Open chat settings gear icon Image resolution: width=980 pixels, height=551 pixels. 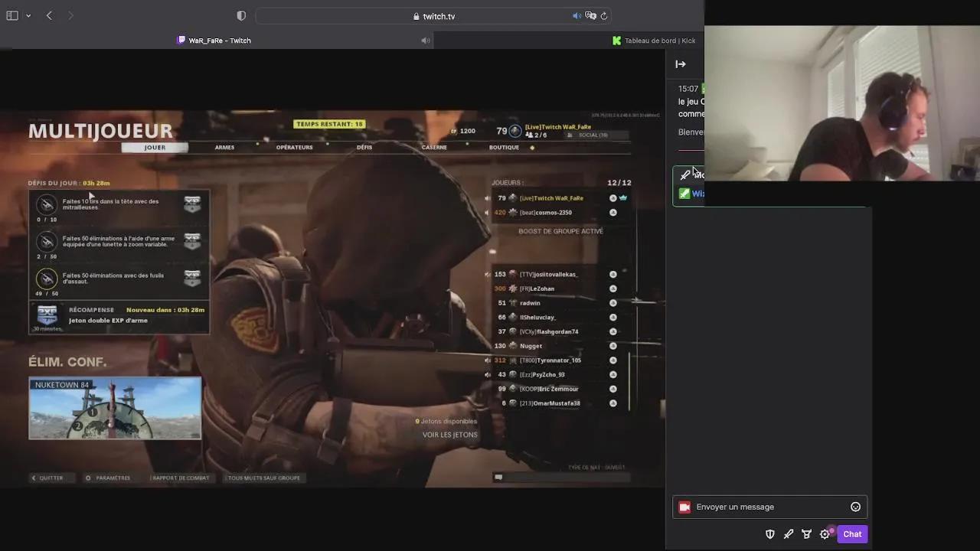pos(825,534)
